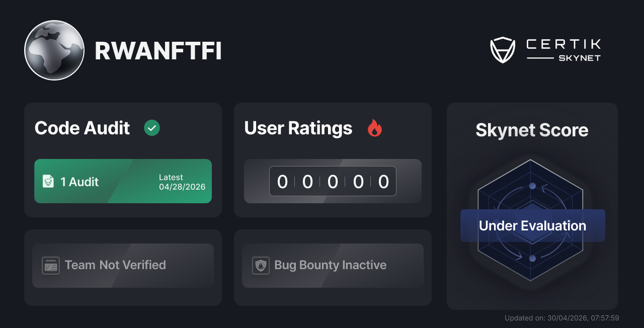The height and width of the screenshot is (328, 644).
Task: Select the RWANFTFI project title
Action: point(158,51)
